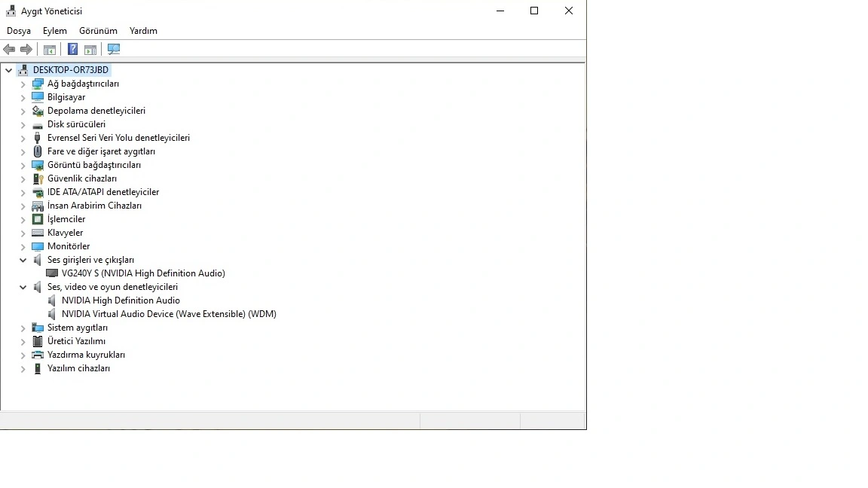Open the Yardım menu
This screenshot has height=488, width=868.
(x=143, y=31)
